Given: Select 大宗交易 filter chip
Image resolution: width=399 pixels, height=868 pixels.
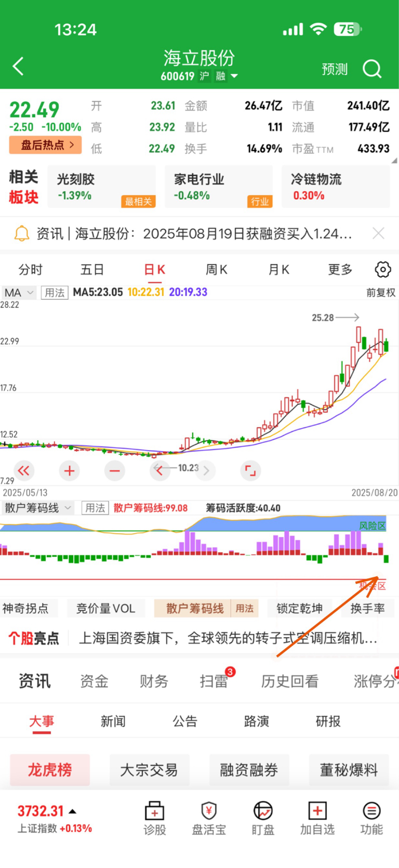Looking at the screenshot, I should pyautogui.click(x=149, y=770).
